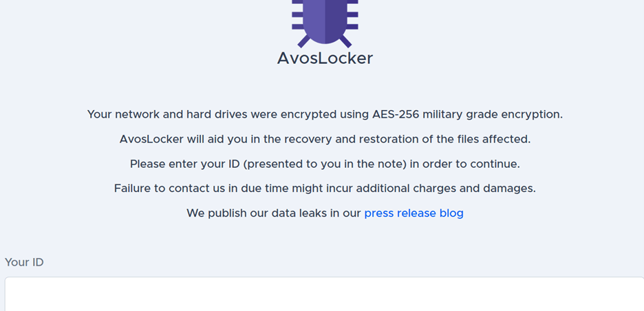Open the press release blog link
The height and width of the screenshot is (311, 644).
click(x=414, y=213)
